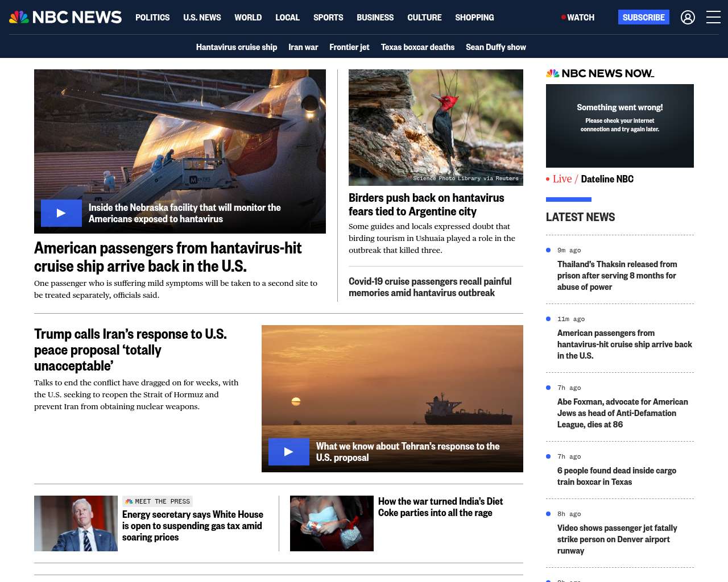Open the Energy secretary photo thumbnail
Screen dimensions: 728x582
(x=76, y=523)
